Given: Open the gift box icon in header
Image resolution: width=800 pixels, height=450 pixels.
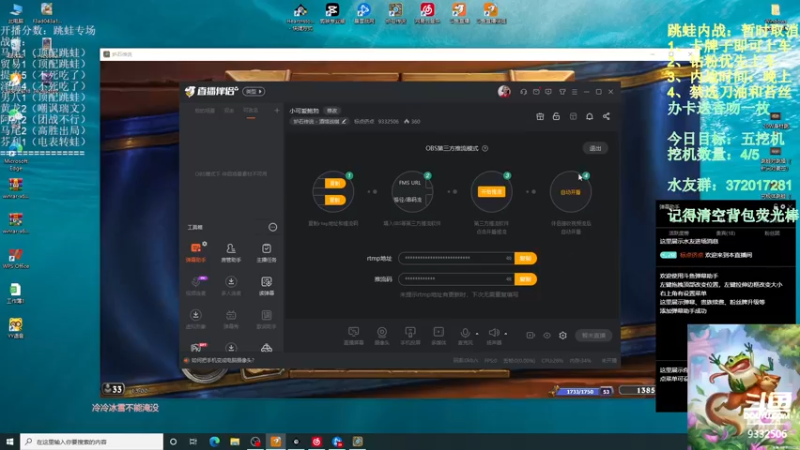Looking at the screenshot, I should tap(540, 116).
